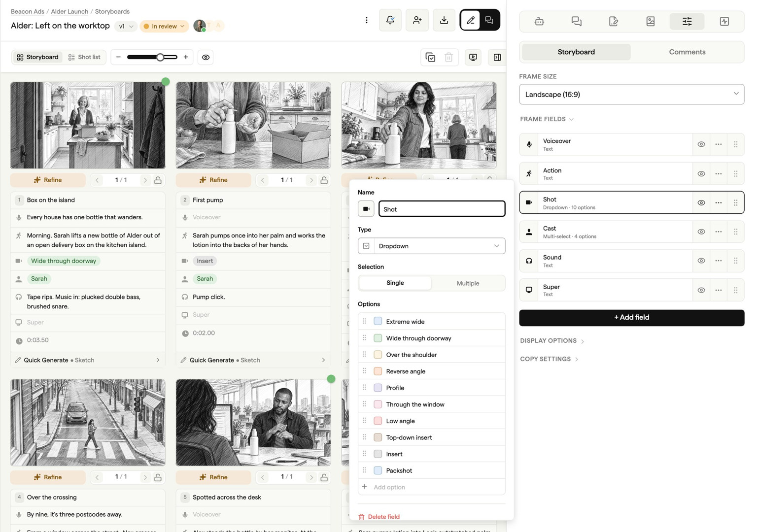Toggle visibility of the Super field
Screen dimensions: 757x532
[x=701, y=290]
